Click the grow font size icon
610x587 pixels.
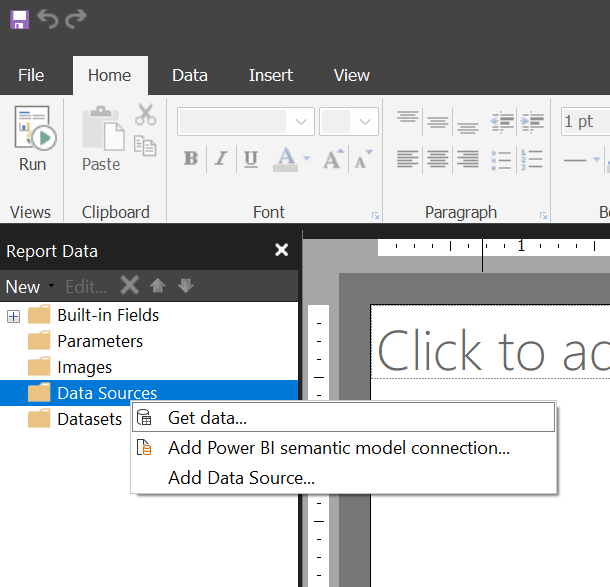[333, 159]
